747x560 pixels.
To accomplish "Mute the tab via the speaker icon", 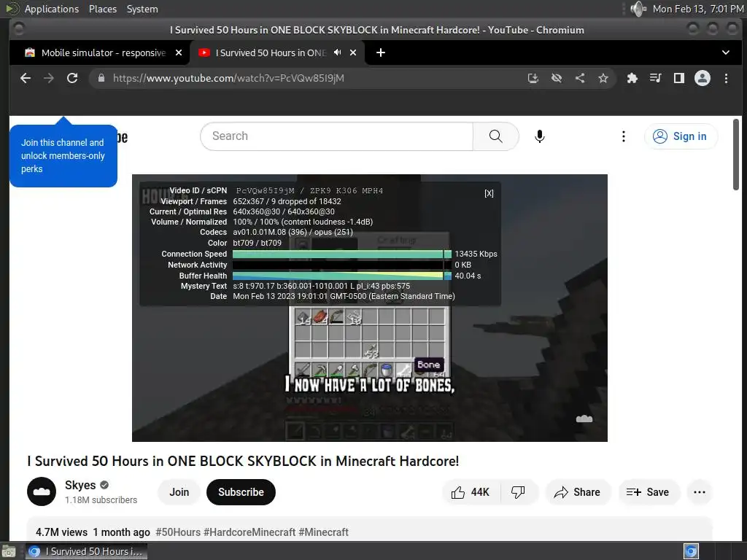I will [337, 52].
